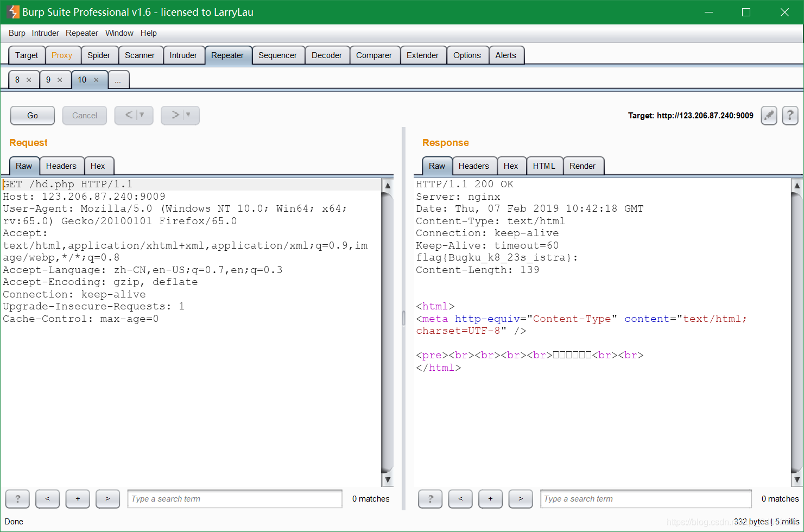Open response search options plus button
The image size is (804, 532).
pyautogui.click(x=490, y=498)
